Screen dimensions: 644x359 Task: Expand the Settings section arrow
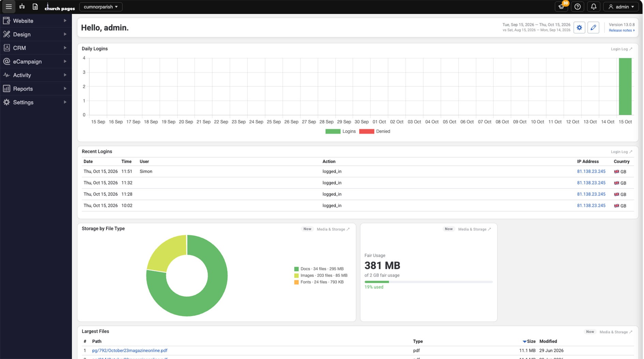point(65,102)
